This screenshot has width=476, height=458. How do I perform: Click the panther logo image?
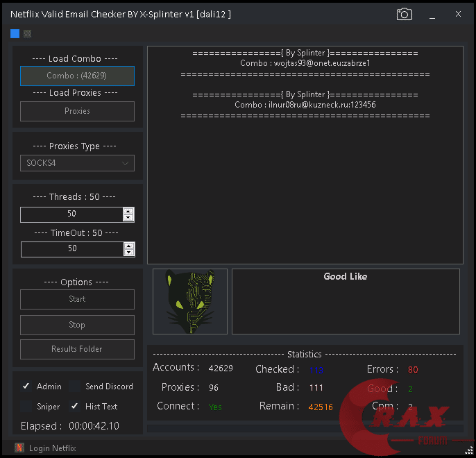(190, 301)
